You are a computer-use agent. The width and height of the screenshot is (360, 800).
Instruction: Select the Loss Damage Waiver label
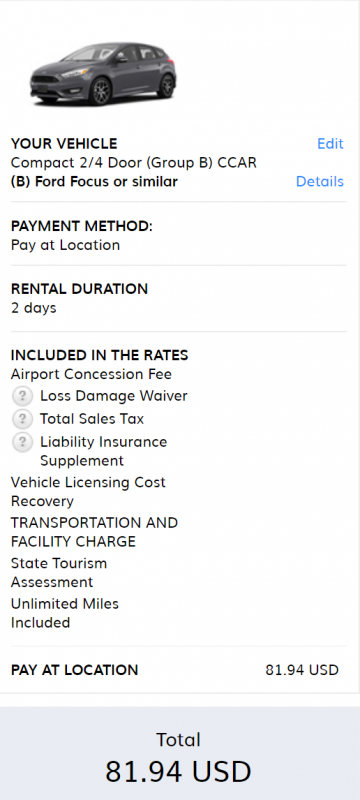[x=114, y=396]
